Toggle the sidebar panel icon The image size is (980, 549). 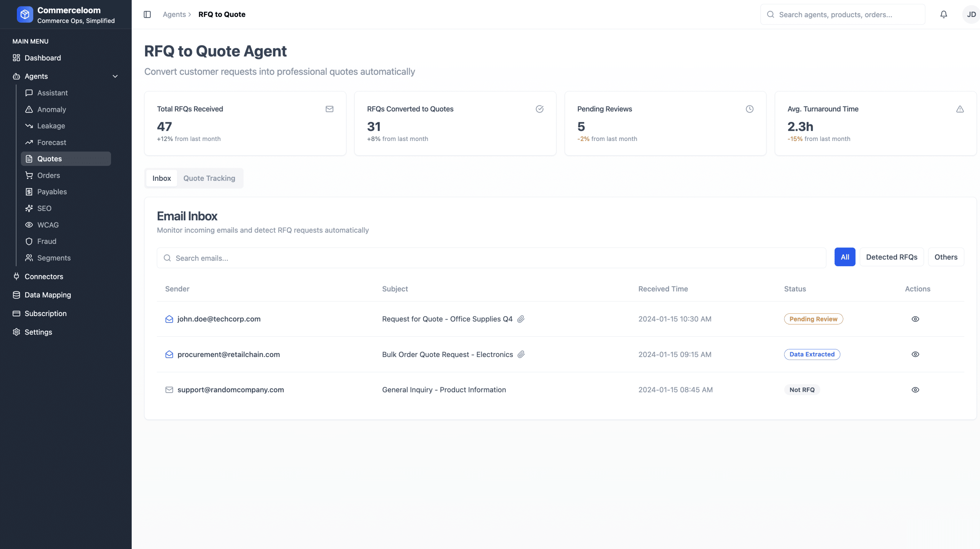[x=147, y=15]
